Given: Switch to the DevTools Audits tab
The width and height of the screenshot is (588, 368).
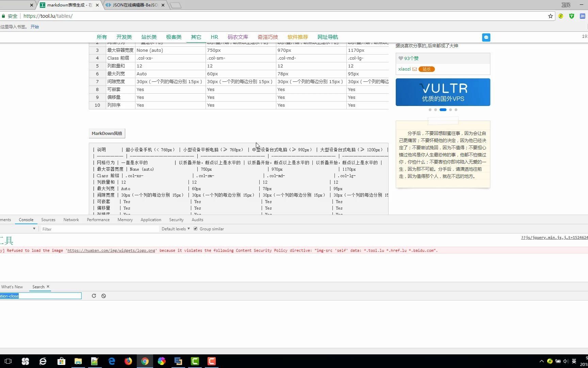Looking at the screenshot, I should 197,220.
